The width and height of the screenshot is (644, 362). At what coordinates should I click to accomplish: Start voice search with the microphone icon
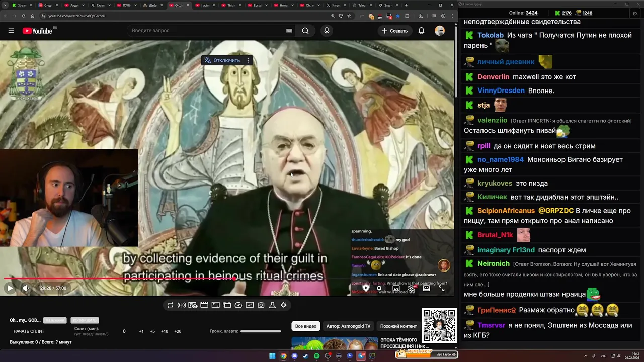click(327, 31)
